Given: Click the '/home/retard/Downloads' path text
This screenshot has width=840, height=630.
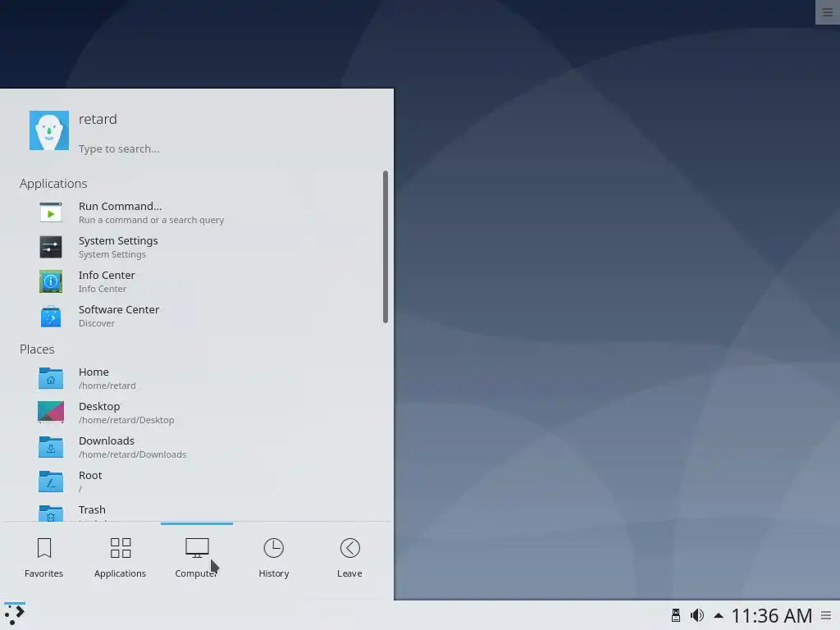Looking at the screenshot, I should 132,454.
